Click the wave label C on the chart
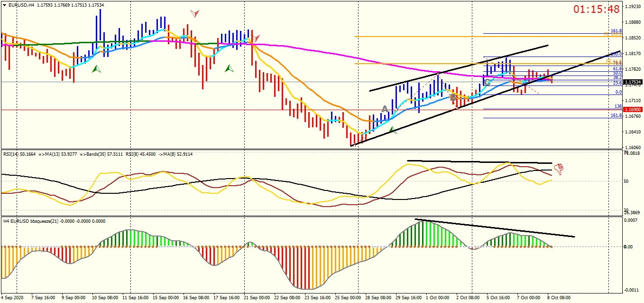Screen dimensions: 644x303 [487, 82]
